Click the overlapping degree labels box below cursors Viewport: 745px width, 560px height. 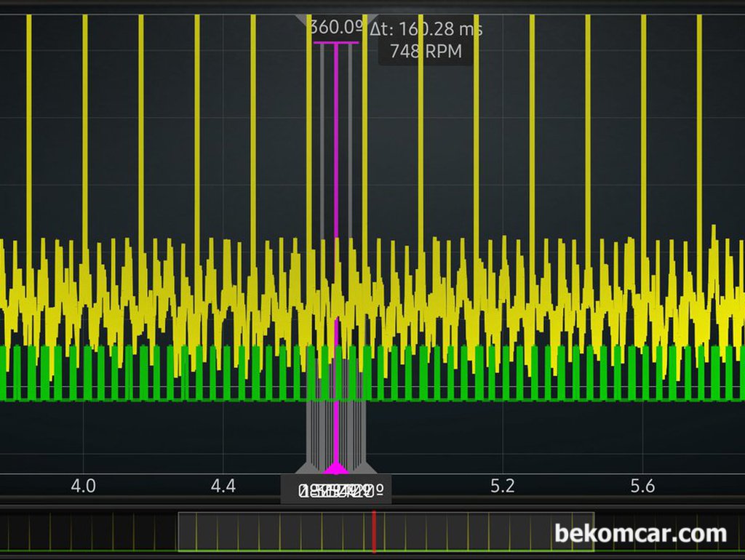[335, 491]
